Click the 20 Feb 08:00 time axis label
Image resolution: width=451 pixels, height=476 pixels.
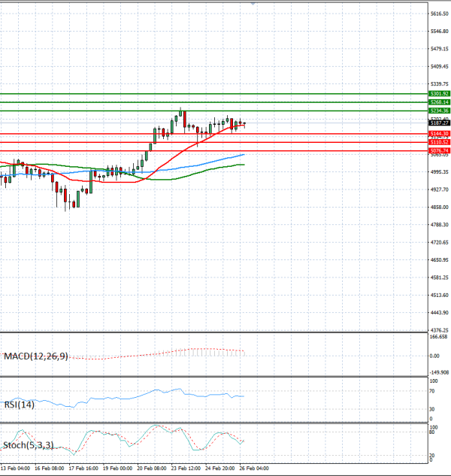coord(151,467)
